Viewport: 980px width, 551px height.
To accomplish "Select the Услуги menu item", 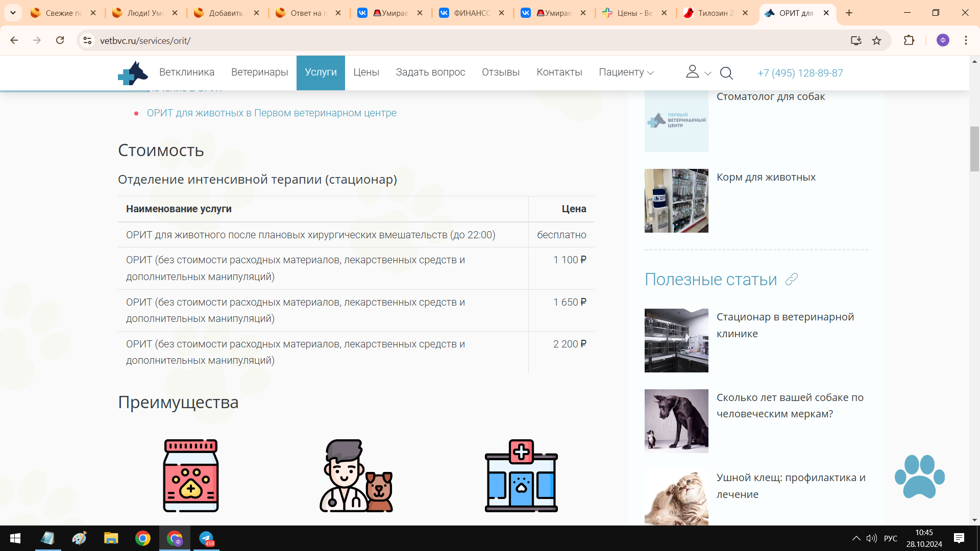I will (x=321, y=72).
